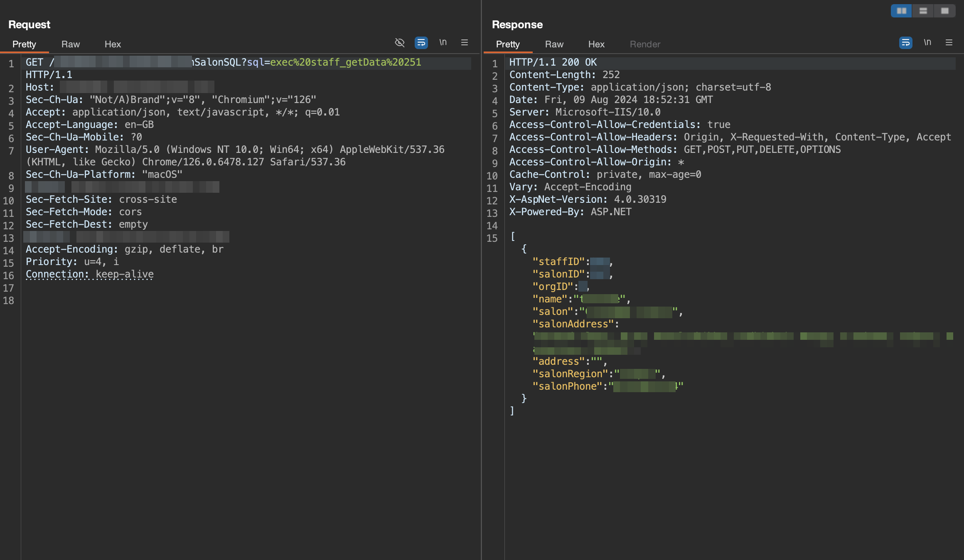
Task: Click the Vary: Accept-Encoding header
Action: pos(571,187)
